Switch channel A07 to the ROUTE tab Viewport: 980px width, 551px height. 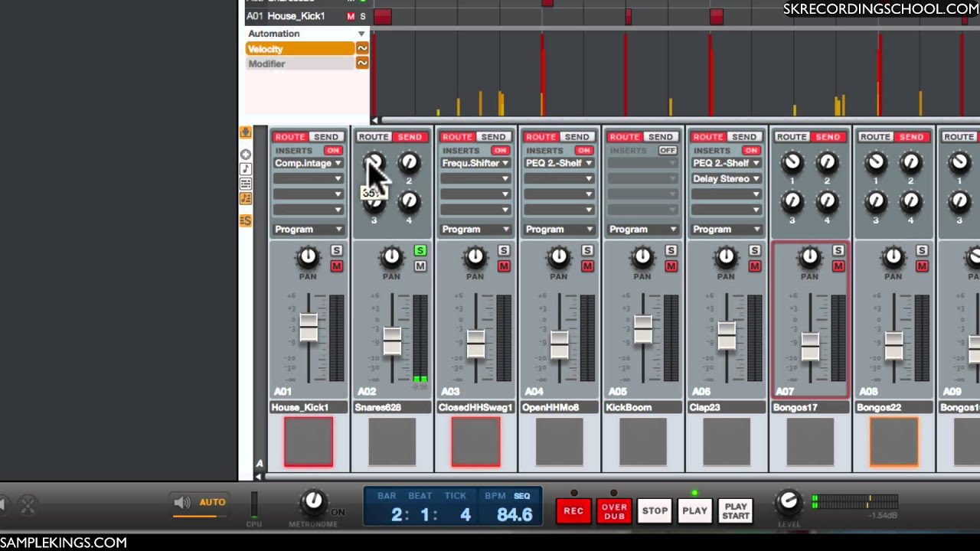tap(792, 137)
